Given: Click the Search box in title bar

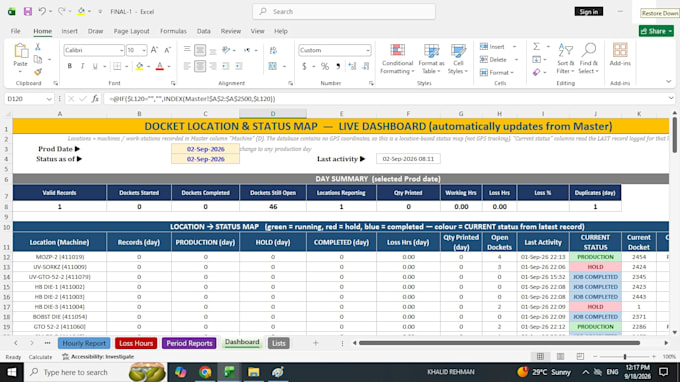Looking at the screenshot, I should click(344, 12).
